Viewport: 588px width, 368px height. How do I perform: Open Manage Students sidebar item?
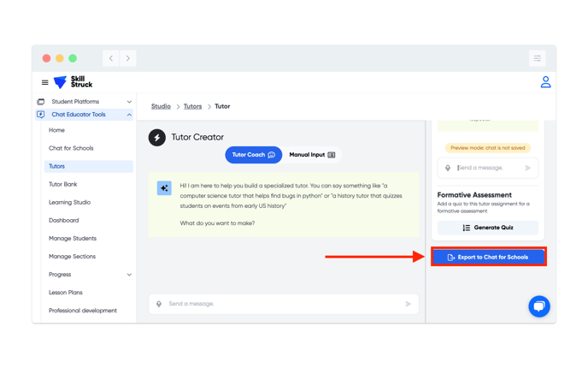tap(73, 239)
